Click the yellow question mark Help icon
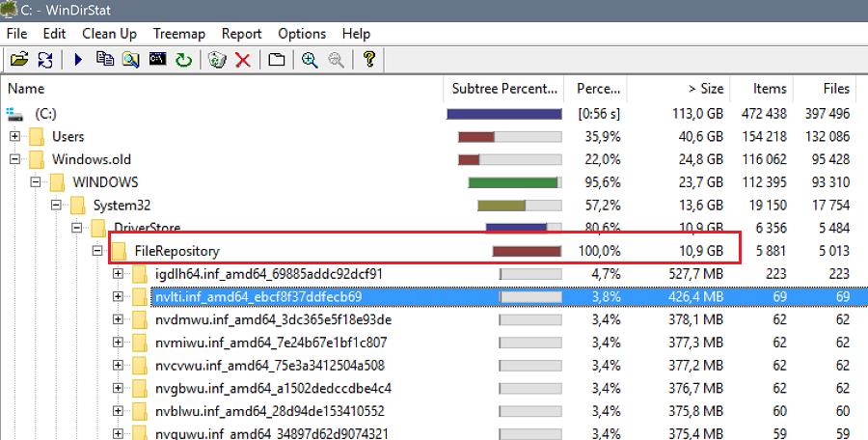Image resolution: width=868 pixels, height=440 pixels. (x=369, y=60)
